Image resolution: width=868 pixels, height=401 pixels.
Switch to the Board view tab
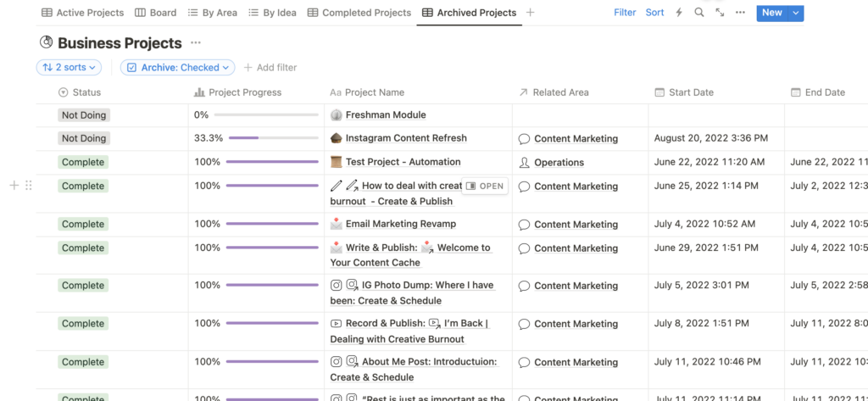[156, 13]
